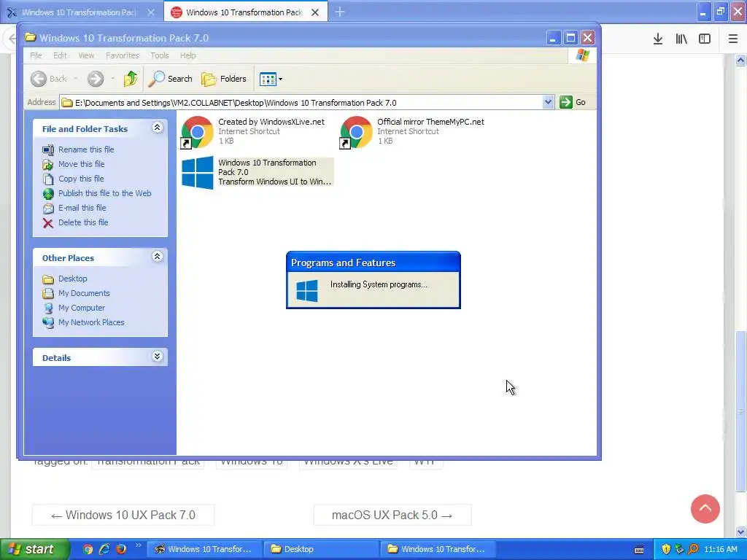
Task: Click the Start button
Action: 34,549
